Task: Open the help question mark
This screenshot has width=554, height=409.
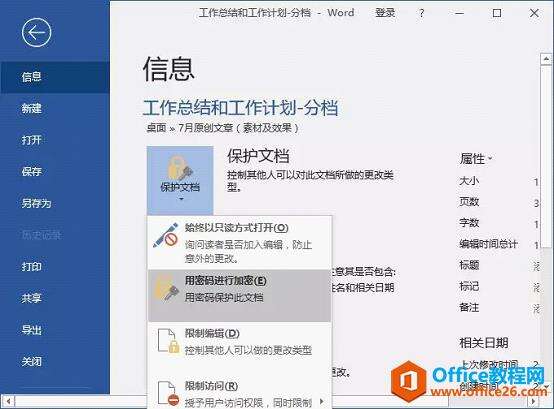Action: [421, 13]
